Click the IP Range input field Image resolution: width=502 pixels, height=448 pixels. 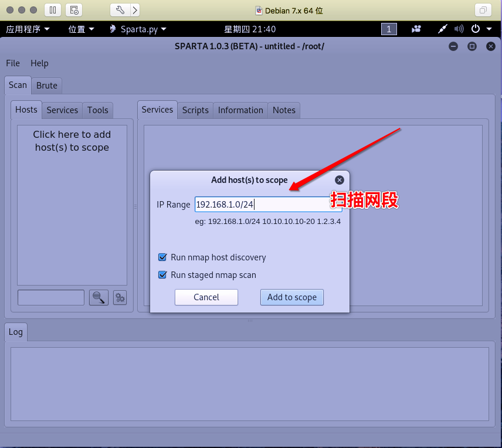pyautogui.click(x=268, y=204)
